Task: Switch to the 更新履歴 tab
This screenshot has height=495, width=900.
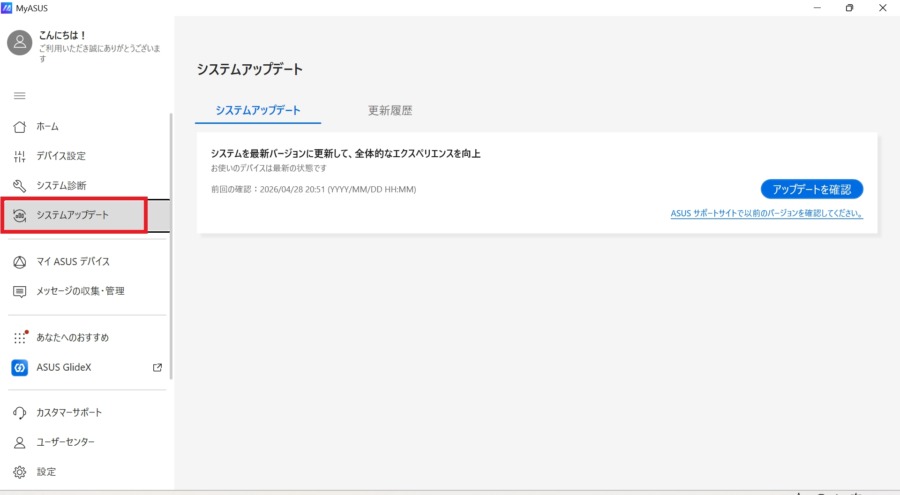Action: coord(390,110)
